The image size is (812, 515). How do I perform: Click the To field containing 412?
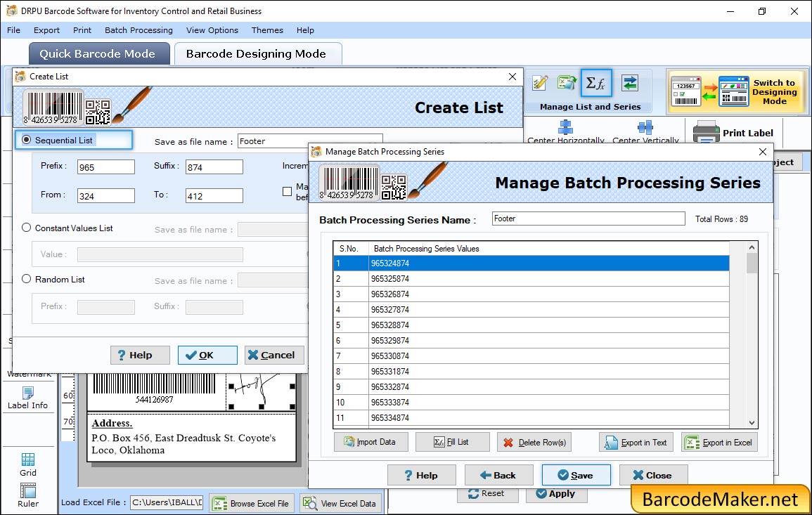pyautogui.click(x=214, y=195)
